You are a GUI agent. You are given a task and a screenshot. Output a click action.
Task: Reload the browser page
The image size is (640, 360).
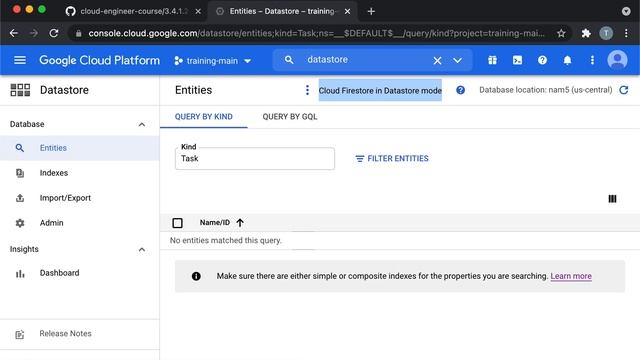click(x=53, y=33)
